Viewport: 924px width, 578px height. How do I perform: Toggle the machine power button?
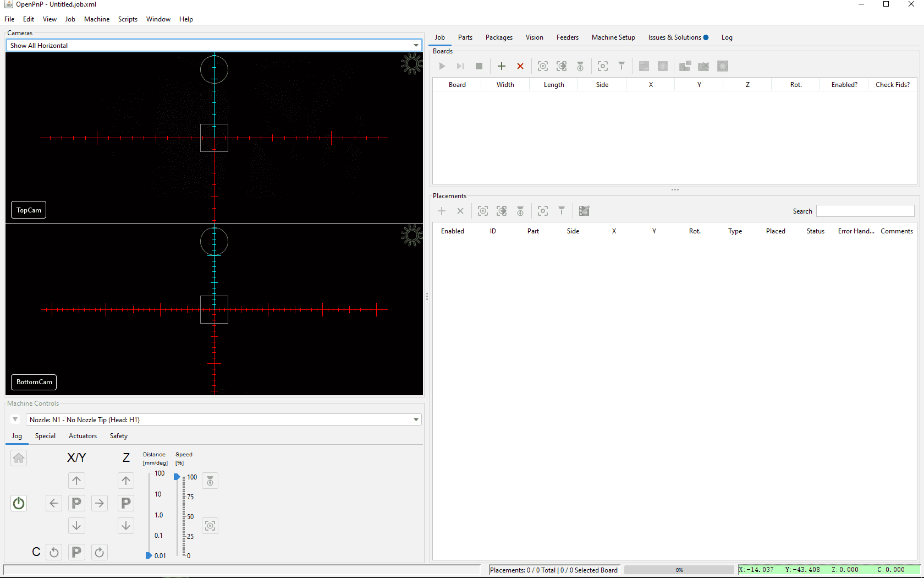tap(19, 503)
